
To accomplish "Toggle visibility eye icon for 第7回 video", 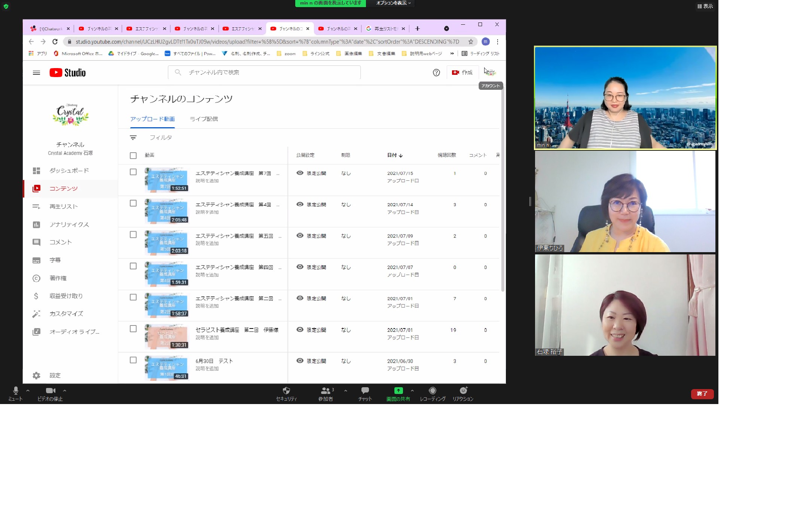I will 300,173.
